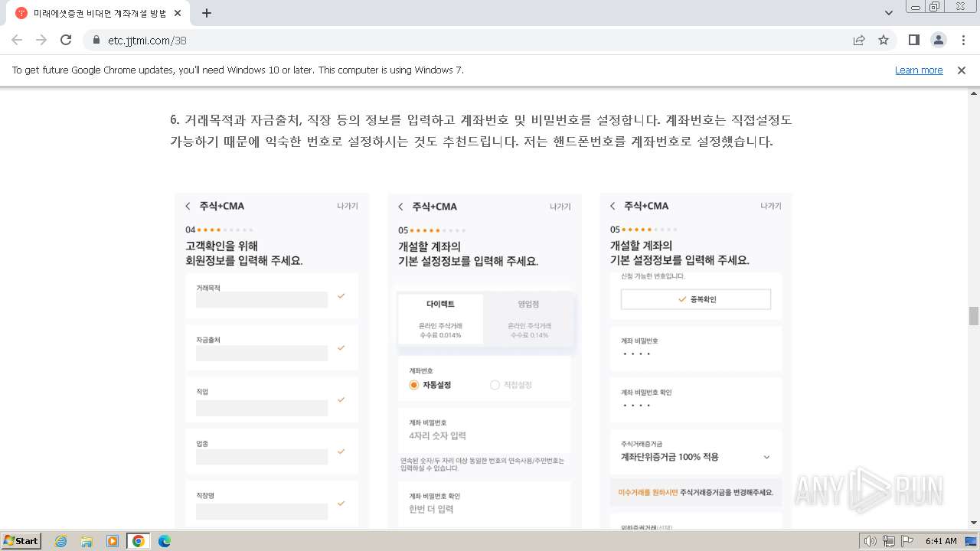Click heading text 6. 거래목적과 자금출처
The height and width of the screenshot is (551, 980).
237,120
